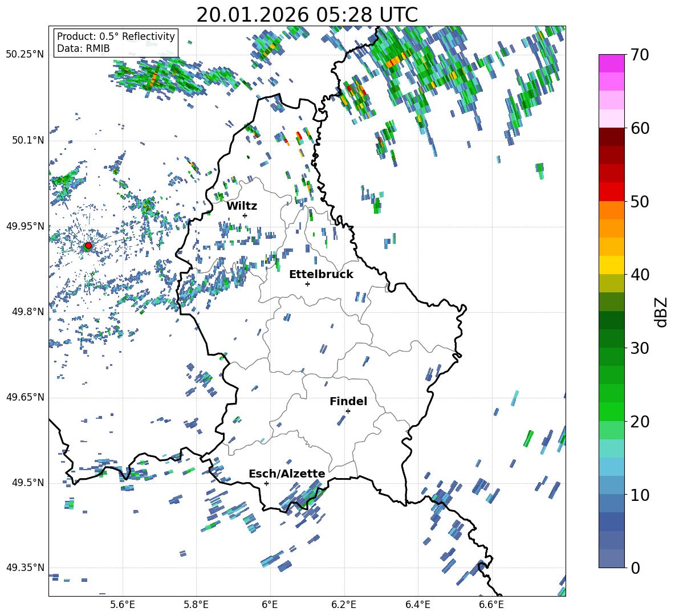
Task: Click the Wiltz city label
Action: coord(242,206)
